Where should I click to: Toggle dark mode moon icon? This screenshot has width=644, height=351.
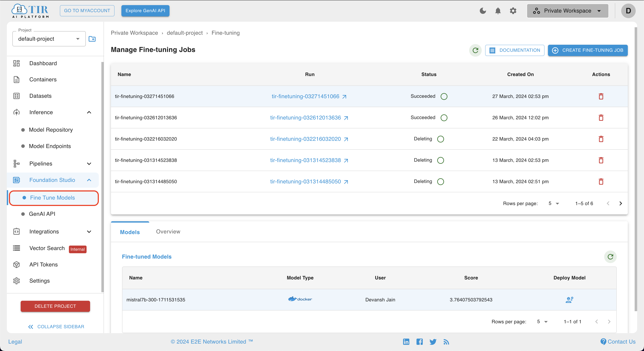tap(483, 11)
